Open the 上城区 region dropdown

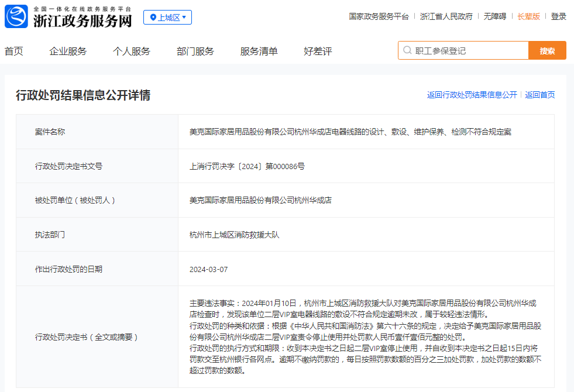(x=168, y=17)
